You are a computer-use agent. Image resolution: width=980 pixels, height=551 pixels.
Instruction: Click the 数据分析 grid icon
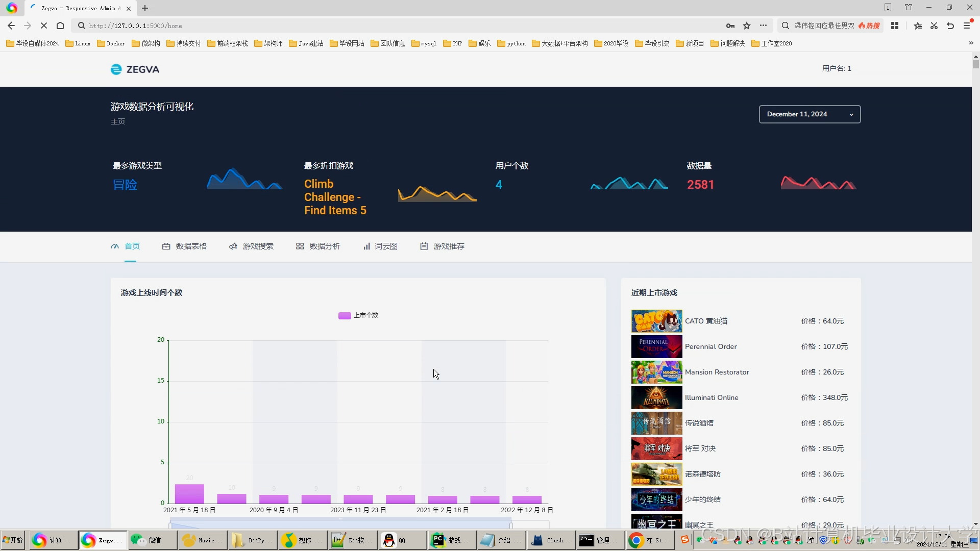click(300, 246)
